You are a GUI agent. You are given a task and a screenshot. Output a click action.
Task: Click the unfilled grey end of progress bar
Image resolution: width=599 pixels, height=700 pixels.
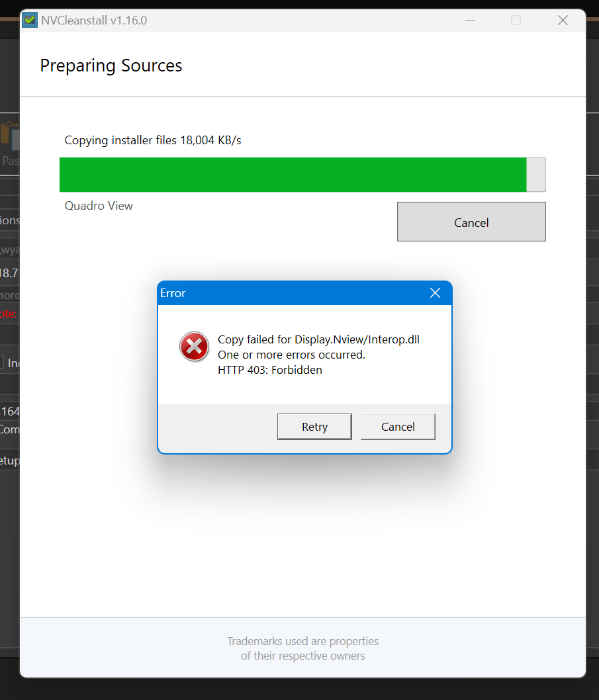pos(536,175)
